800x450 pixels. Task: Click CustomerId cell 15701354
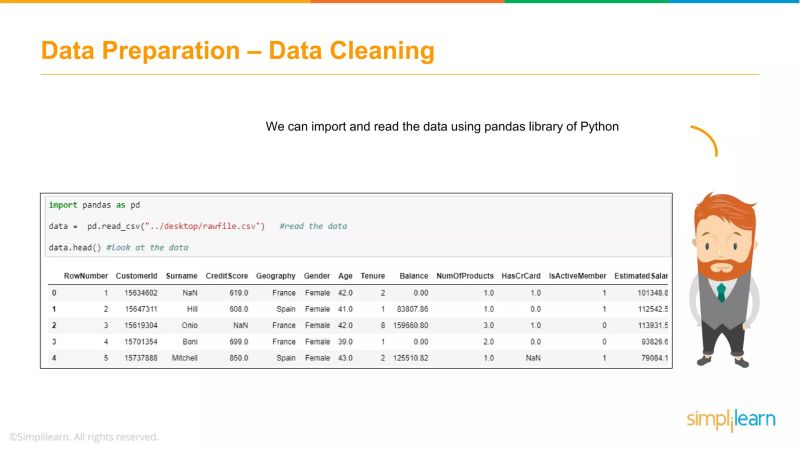[141, 342]
